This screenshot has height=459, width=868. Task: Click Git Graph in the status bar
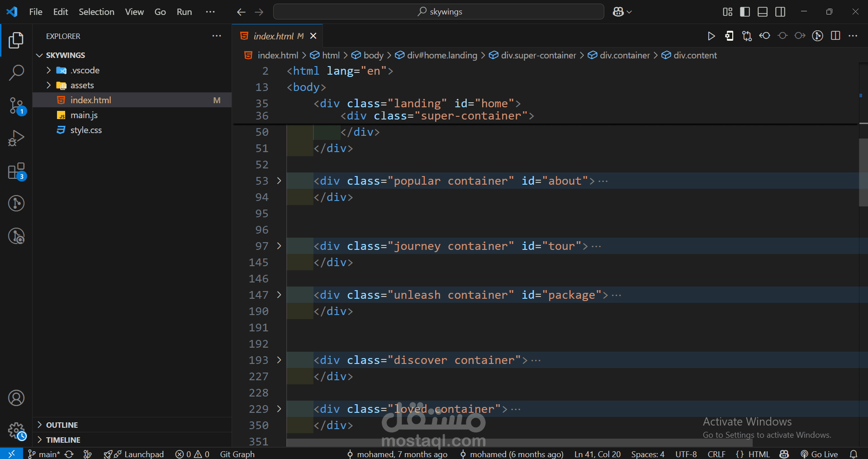click(237, 454)
